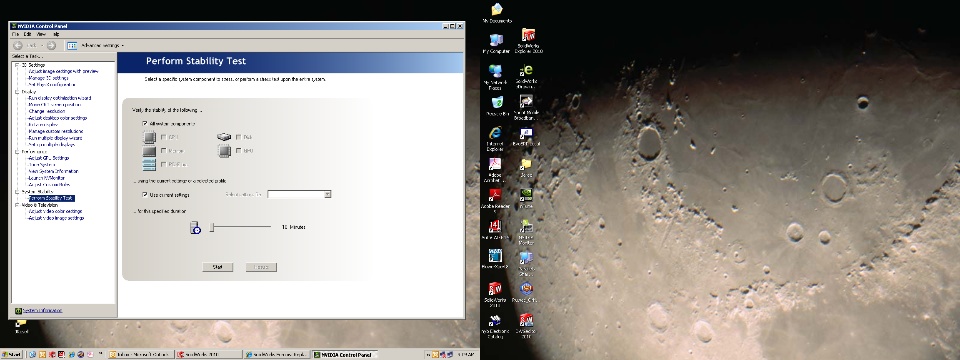Open the Back button history dropdown arrow
Screen dimensions: 960x360
[42, 46]
